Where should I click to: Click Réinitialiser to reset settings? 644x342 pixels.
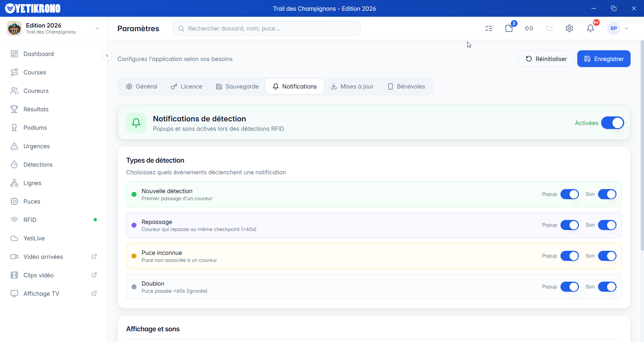click(x=546, y=59)
